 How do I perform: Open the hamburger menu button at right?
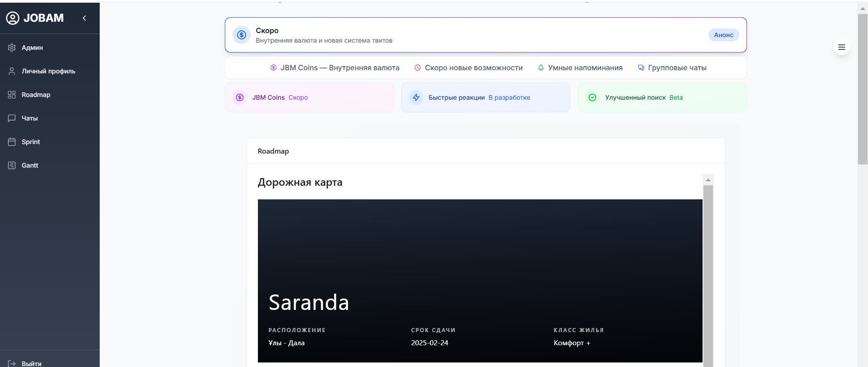(842, 47)
